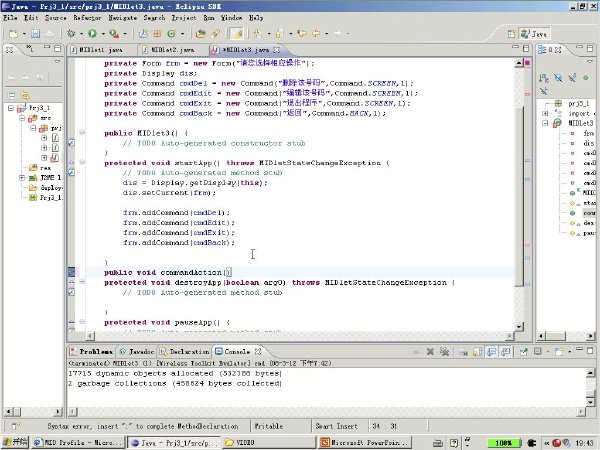Open the Refactor menu

point(87,18)
